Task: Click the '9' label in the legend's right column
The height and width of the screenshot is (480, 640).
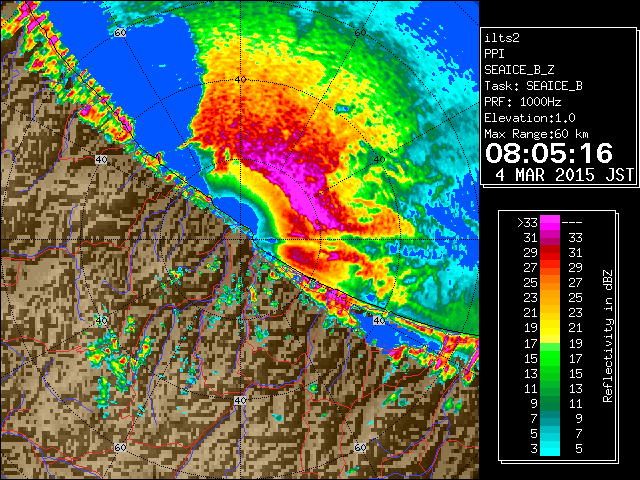Action: pos(578,418)
